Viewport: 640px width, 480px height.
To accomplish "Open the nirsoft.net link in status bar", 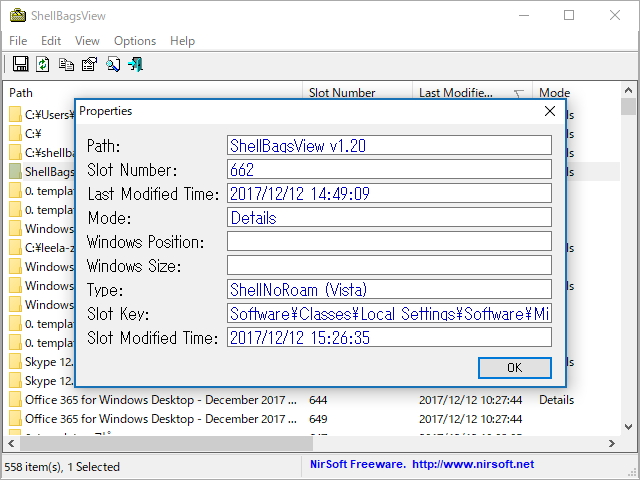I will (473, 464).
